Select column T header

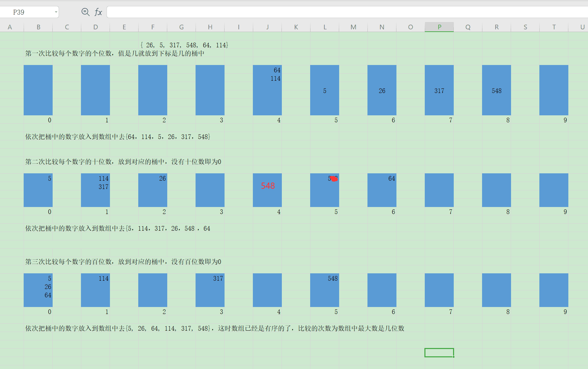(x=554, y=27)
